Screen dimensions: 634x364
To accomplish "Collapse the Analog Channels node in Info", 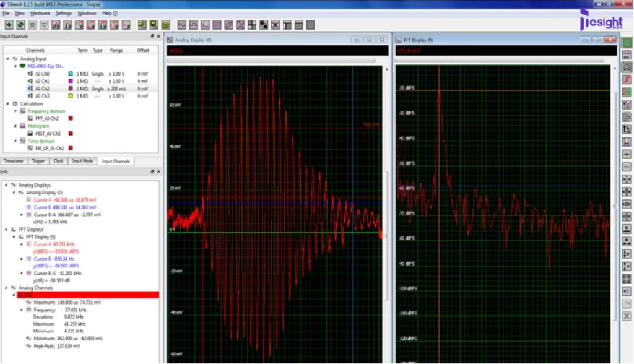I will click(6, 288).
